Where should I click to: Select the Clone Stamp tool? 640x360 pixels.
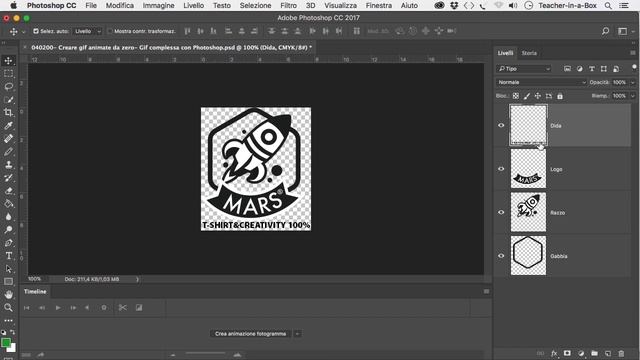point(8,165)
